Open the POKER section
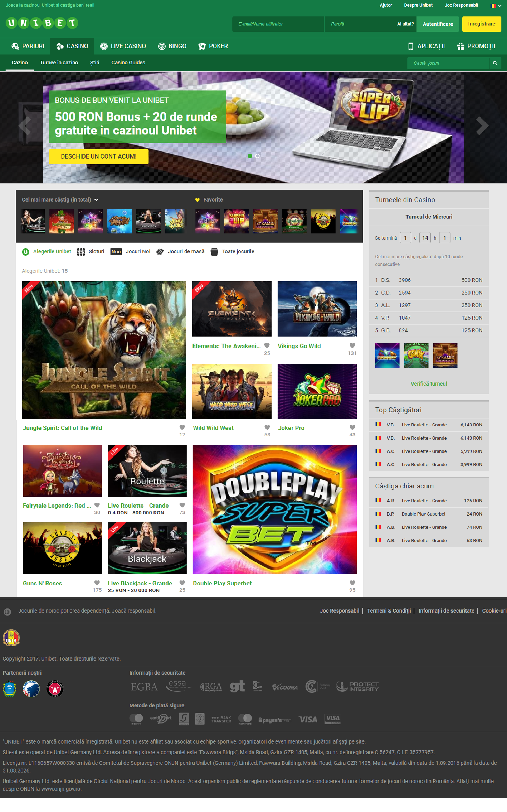Screen dimensions: 507x812 pyautogui.click(x=213, y=46)
